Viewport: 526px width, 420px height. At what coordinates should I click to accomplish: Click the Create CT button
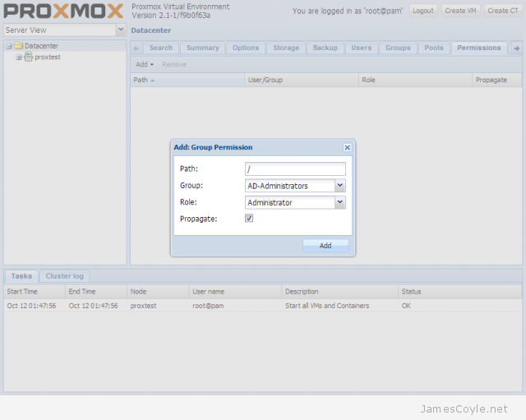[x=503, y=11]
